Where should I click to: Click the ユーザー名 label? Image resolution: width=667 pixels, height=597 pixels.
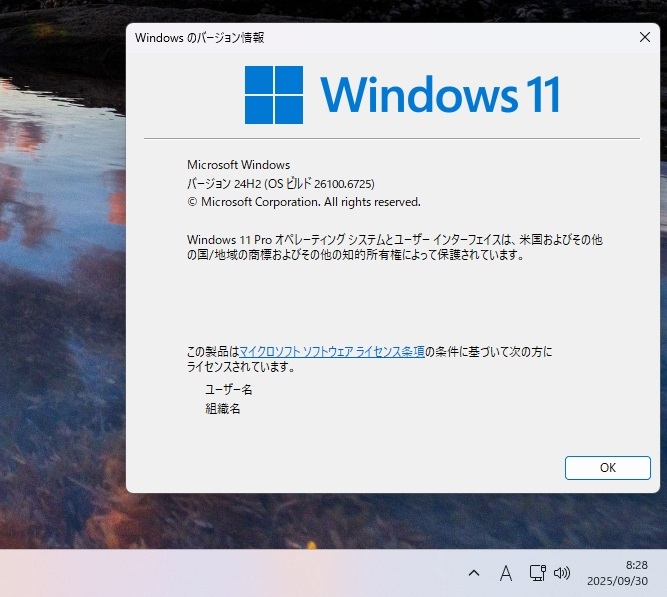coord(229,389)
